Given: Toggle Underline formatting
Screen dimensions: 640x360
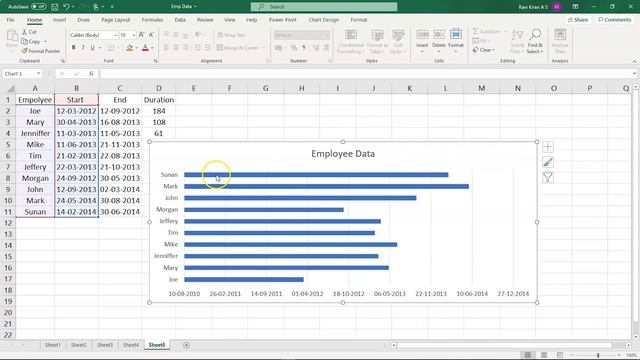Looking at the screenshot, I should tap(93, 48).
